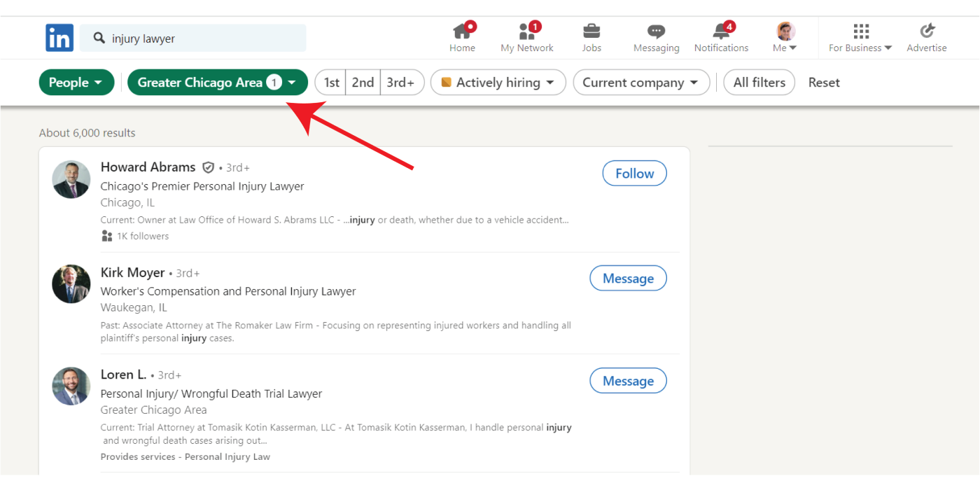Click the orange Actively hiring square icon
Screen dimensions: 980x490
[446, 83]
